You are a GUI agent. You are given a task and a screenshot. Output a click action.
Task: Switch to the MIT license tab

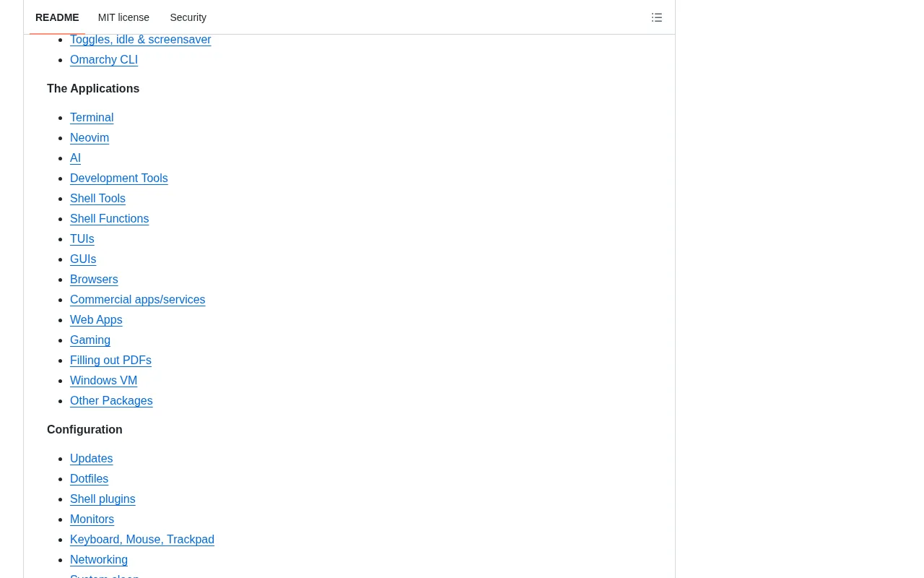click(x=123, y=17)
